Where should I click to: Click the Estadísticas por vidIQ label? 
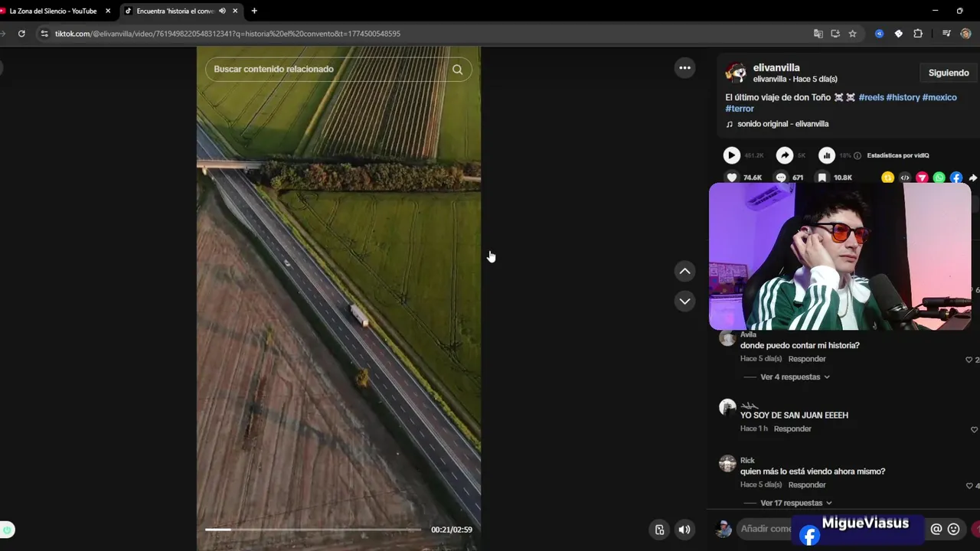tap(898, 155)
